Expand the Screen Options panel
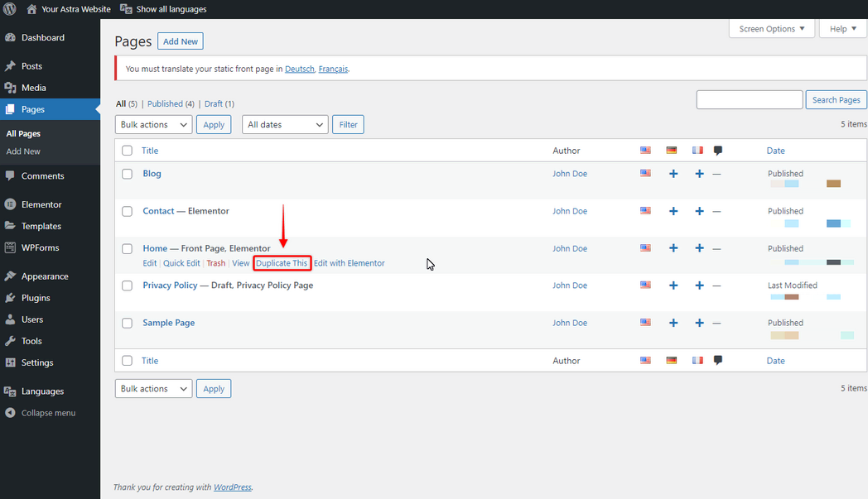Image resolution: width=868 pixels, height=499 pixels. tap(771, 28)
